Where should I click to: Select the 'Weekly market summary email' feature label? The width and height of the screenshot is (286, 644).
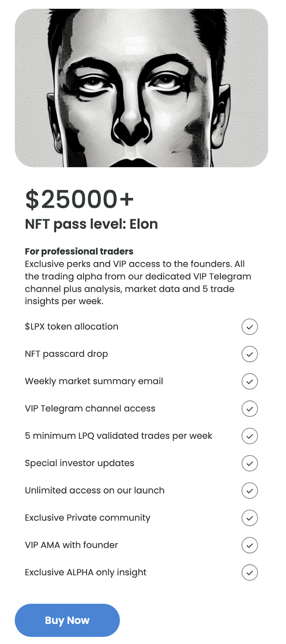point(94,381)
